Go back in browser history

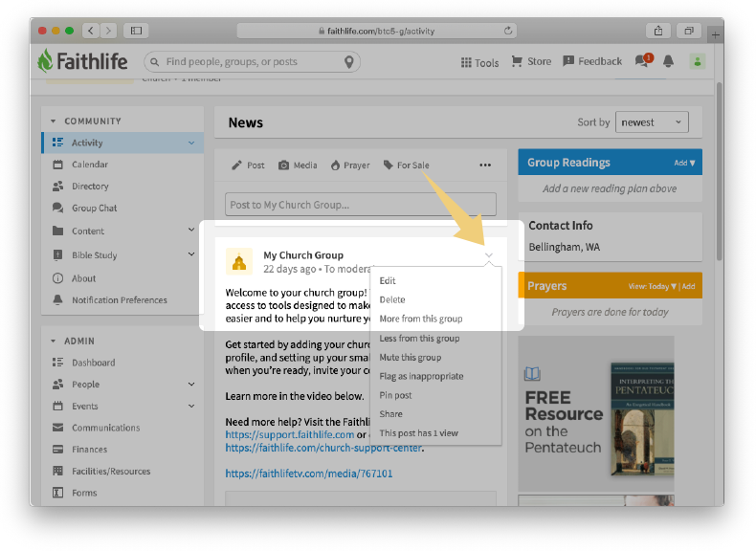(91, 31)
